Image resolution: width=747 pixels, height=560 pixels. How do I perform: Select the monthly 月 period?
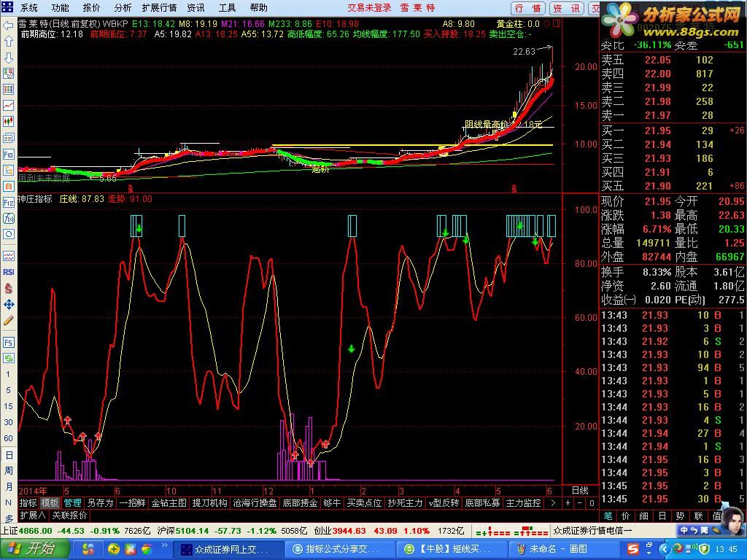tap(9, 486)
